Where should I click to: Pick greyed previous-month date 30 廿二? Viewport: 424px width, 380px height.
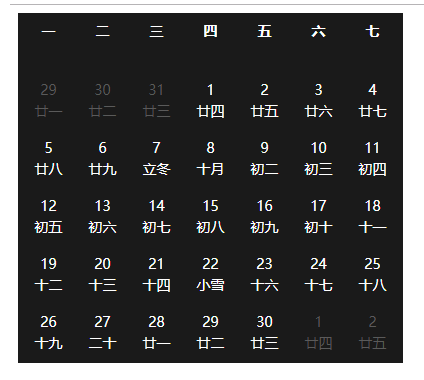coord(102,101)
